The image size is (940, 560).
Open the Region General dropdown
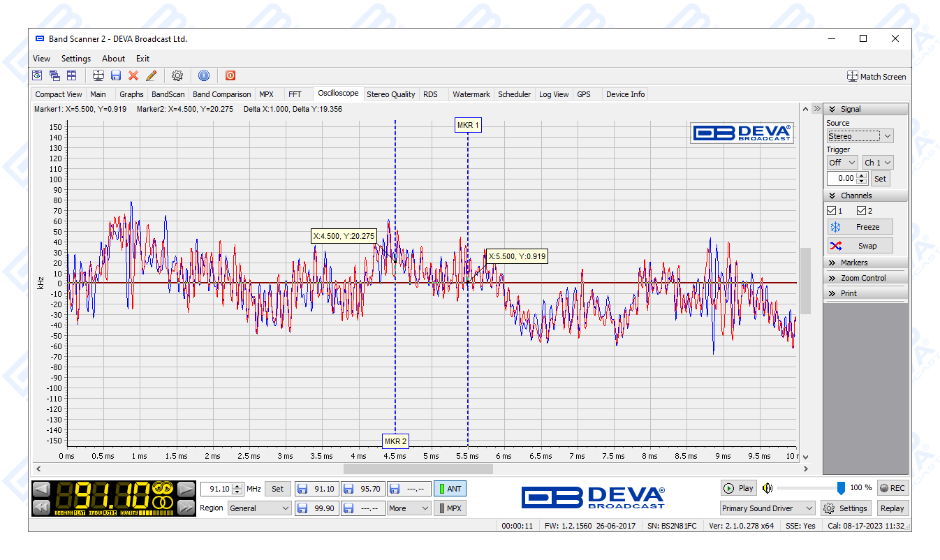[259, 508]
